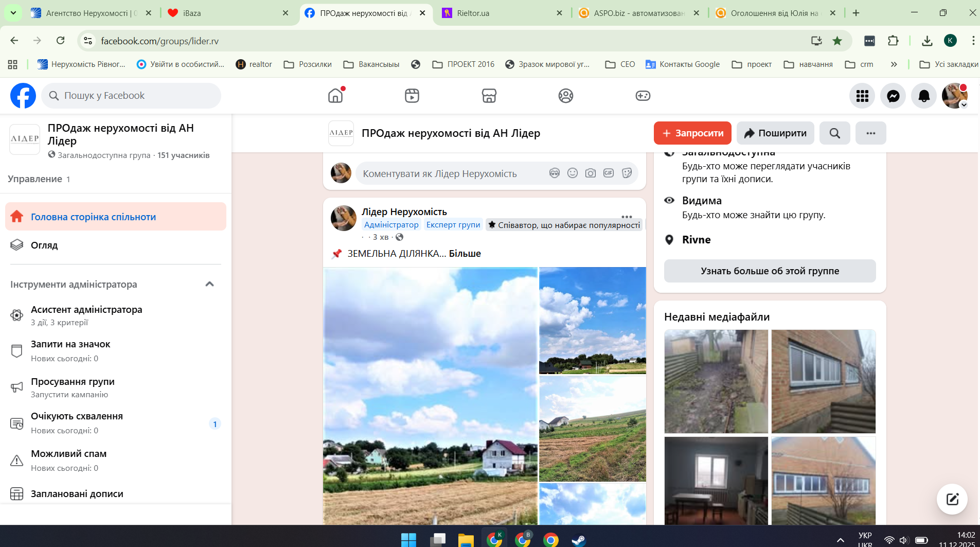Open the Gaming icon in top navigation
The height and width of the screenshot is (547, 980).
tap(643, 96)
